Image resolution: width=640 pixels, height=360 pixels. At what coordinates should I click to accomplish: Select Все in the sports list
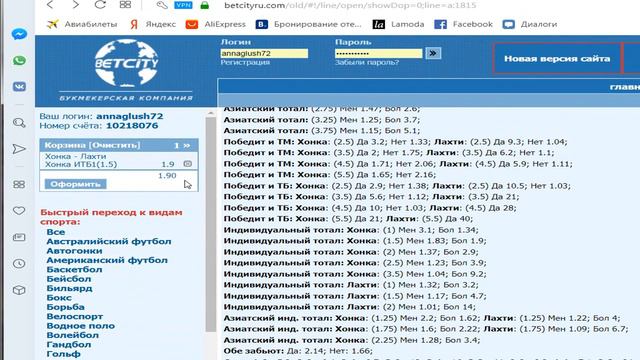click(x=56, y=232)
